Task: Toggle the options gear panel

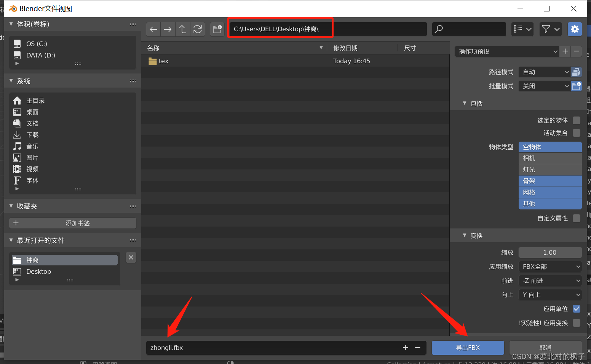Action: tap(575, 29)
